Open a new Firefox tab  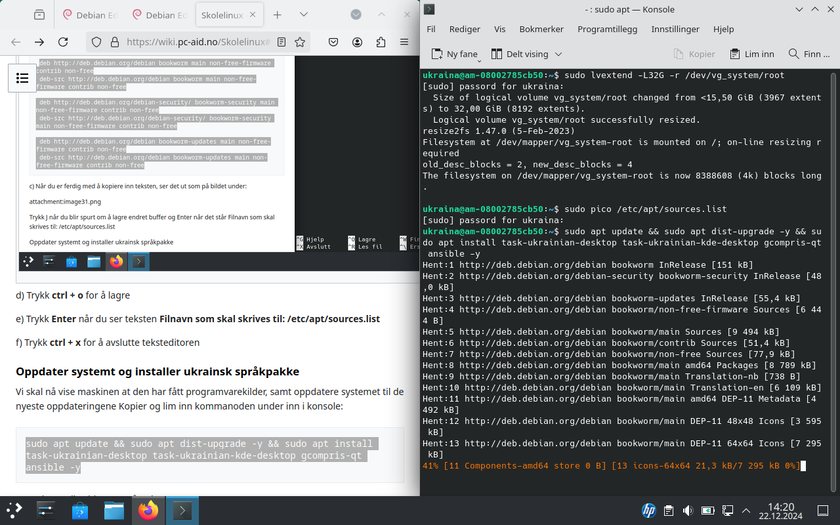(x=277, y=15)
